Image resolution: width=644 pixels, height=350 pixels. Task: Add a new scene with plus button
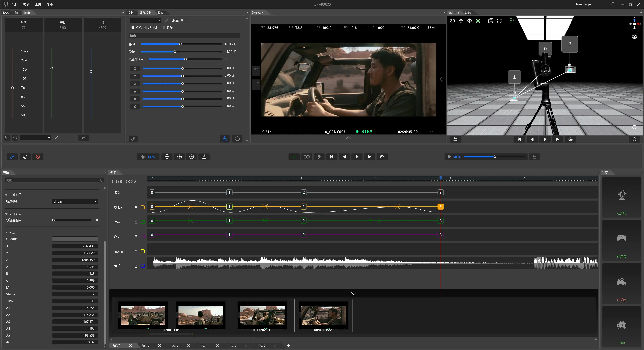pos(289,345)
